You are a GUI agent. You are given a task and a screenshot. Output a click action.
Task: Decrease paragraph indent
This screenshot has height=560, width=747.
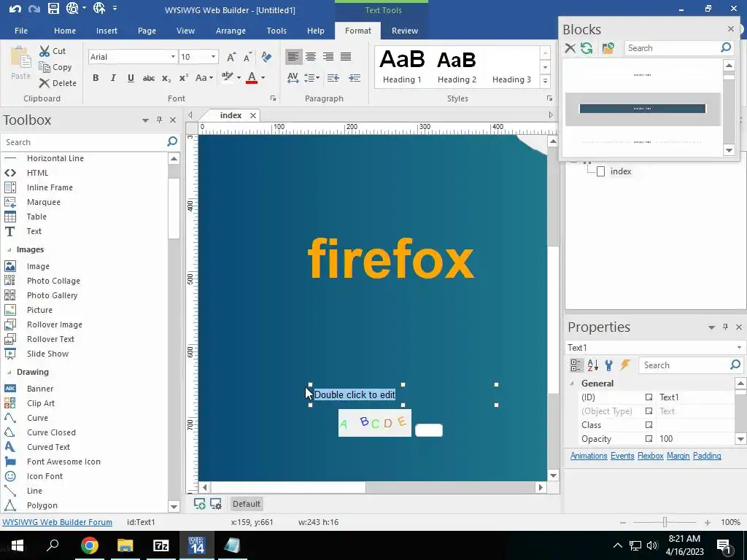pyautogui.click(x=333, y=78)
